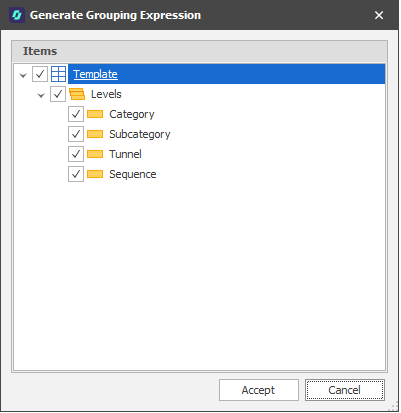This screenshot has height=413, width=401.
Task: Select the Subcategory tree item label
Action: [x=140, y=134]
